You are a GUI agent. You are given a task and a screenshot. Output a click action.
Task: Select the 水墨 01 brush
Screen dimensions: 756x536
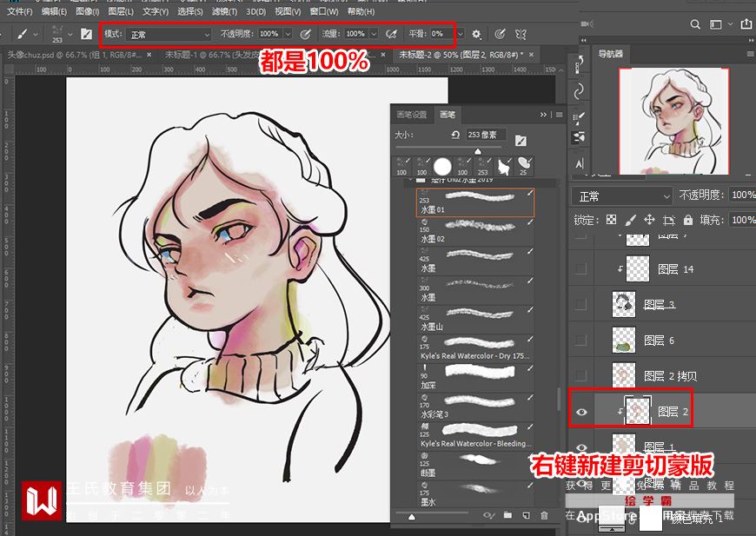pos(475,202)
